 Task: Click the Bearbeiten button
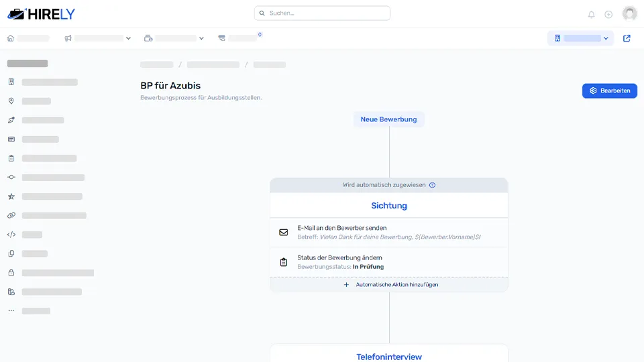(x=609, y=90)
